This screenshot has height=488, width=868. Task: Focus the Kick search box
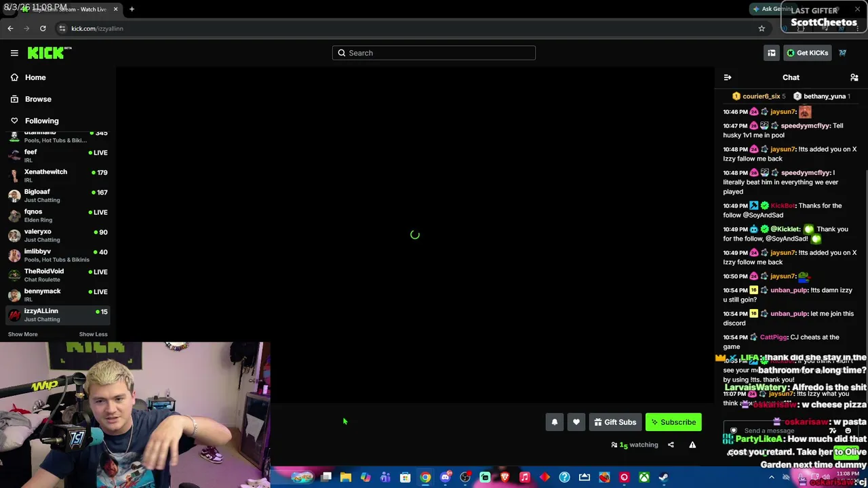tap(434, 53)
